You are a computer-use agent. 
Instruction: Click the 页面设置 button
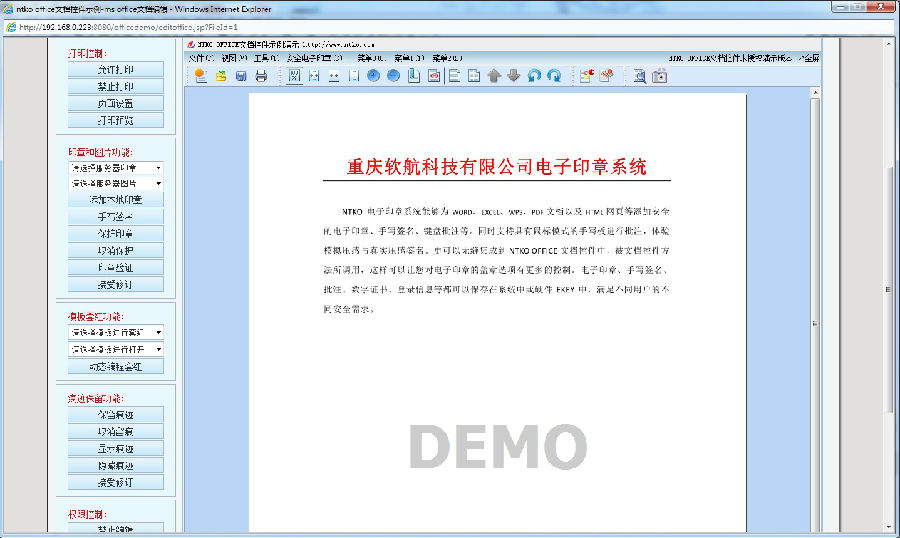(115, 103)
